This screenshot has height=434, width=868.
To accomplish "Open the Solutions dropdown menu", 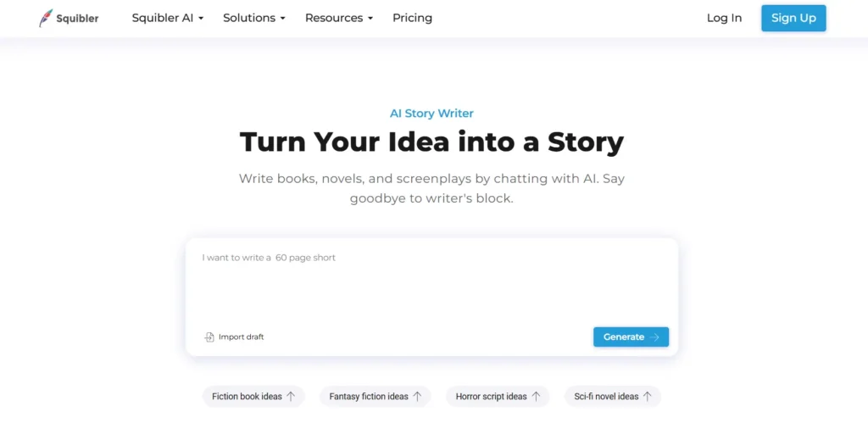I will coord(253,18).
